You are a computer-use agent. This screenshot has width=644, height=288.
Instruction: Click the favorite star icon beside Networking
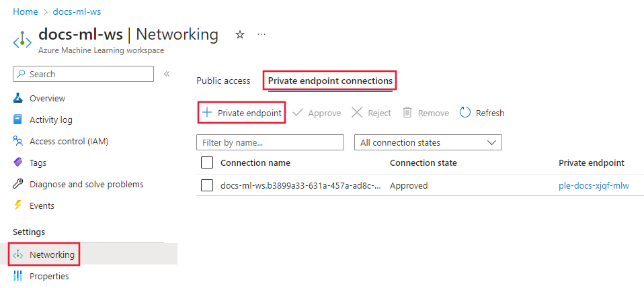[x=240, y=35]
